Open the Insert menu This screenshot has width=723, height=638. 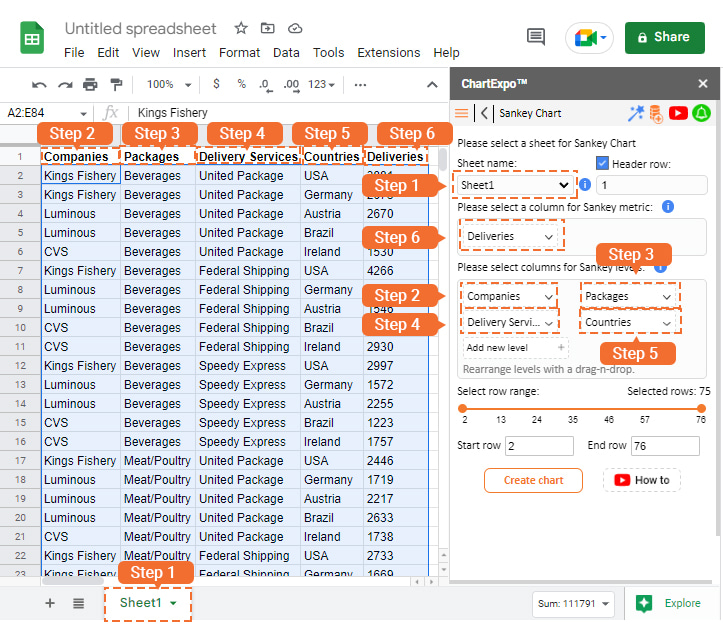[189, 53]
